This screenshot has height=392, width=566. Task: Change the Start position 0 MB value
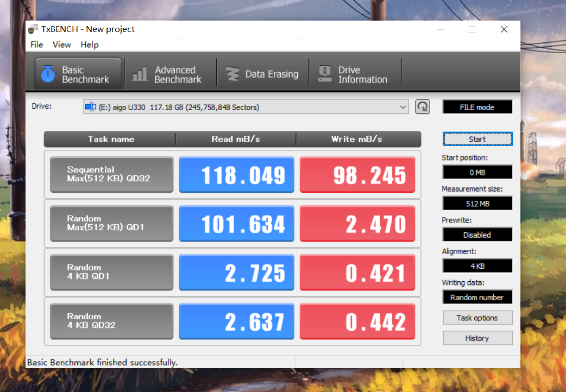click(x=477, y=172)
